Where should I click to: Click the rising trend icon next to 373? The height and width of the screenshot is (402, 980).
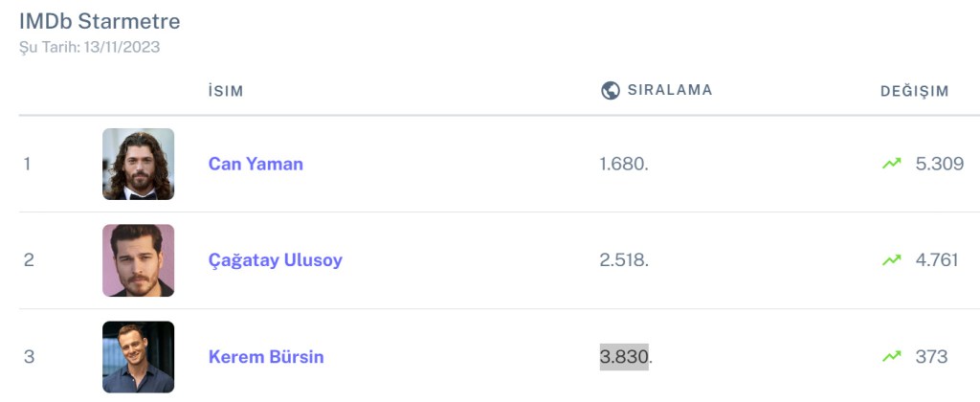pos(892,357)
